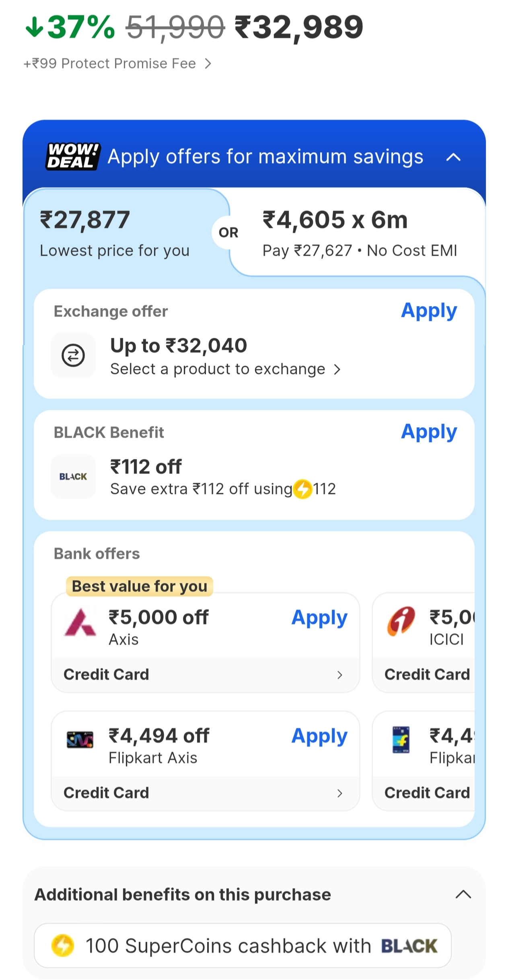Screen dimensions: 508x980
Task: Apply the Axis ₹5,000 off offer
Action: pyautogui.click(x=319, y=618)
